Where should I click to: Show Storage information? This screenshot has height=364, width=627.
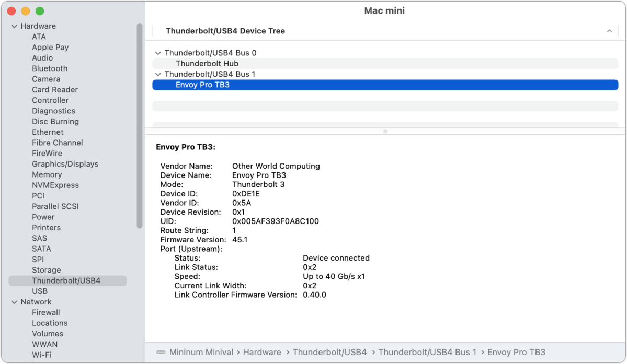tap(46, 270)
